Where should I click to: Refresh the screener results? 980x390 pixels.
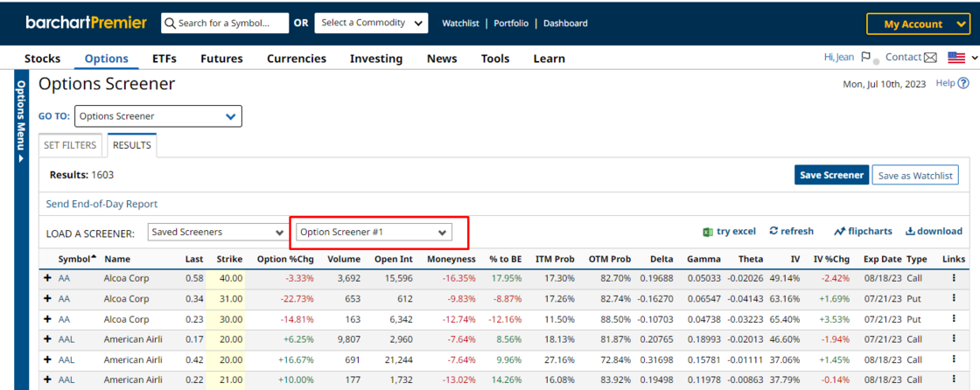tap(791, 231)
